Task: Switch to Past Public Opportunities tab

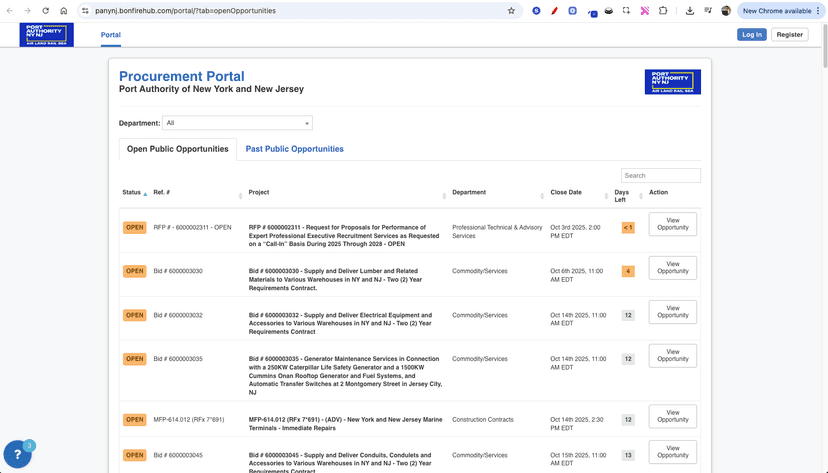Action: (x=294, y=149)
